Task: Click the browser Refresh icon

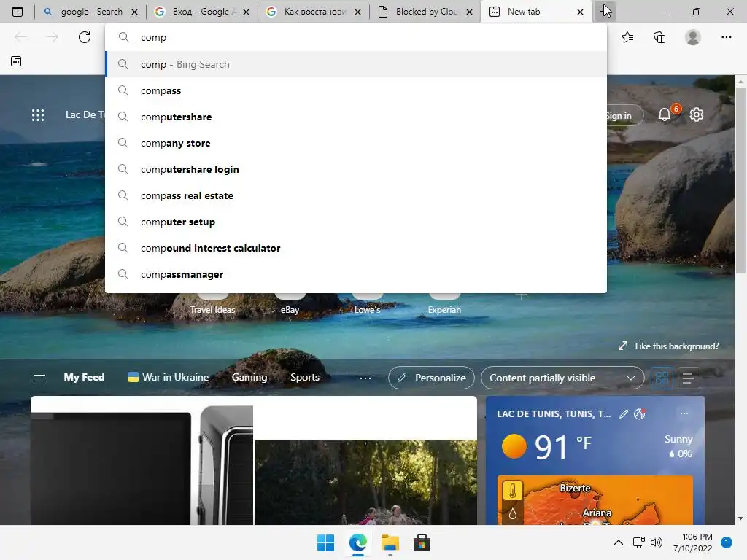Action: click(85, 37)
